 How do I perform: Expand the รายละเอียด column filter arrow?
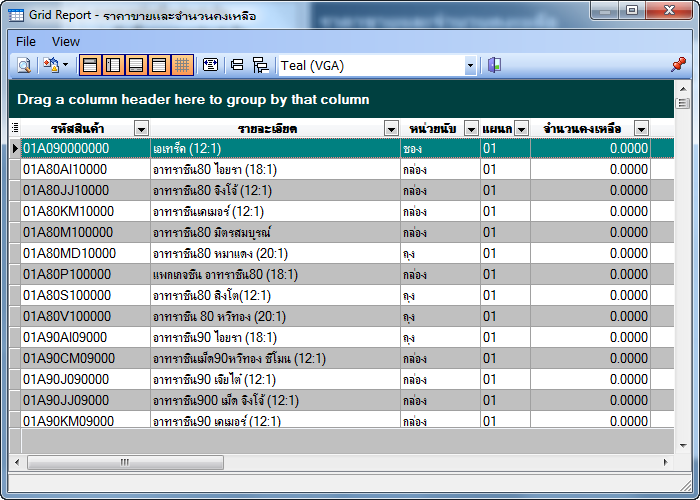pos(392,128)
